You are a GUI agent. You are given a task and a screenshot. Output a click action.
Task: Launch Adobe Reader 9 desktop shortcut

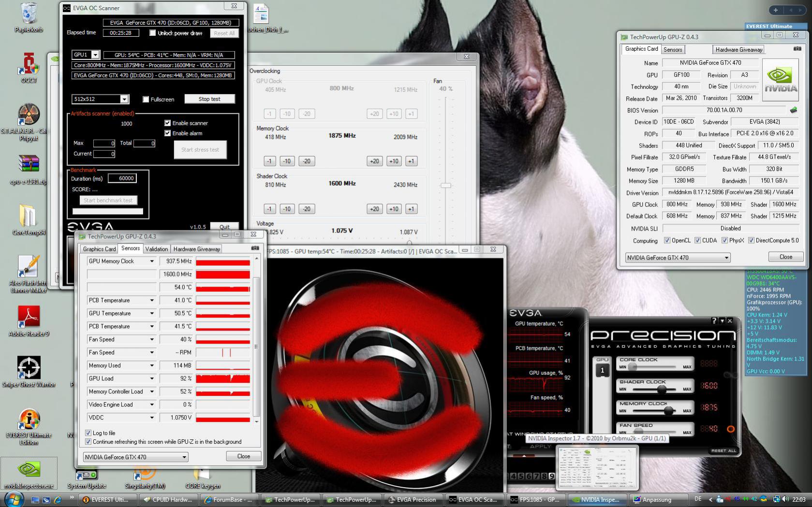(x=29, y=321)
